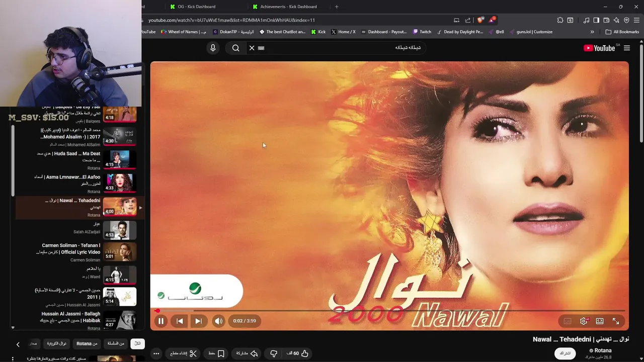Open the DokanTIP bookmark
Viewport: 644px width, 362px height.
[x=233, y=32]
